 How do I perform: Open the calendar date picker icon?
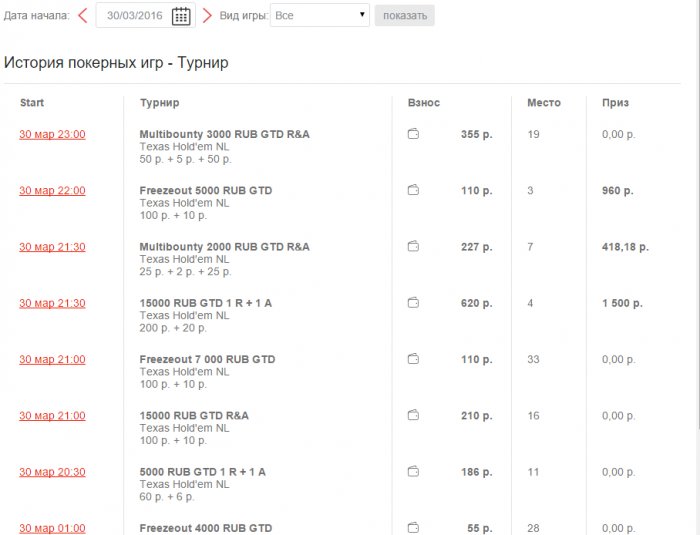pyautogui.click(x=181, y=15)
